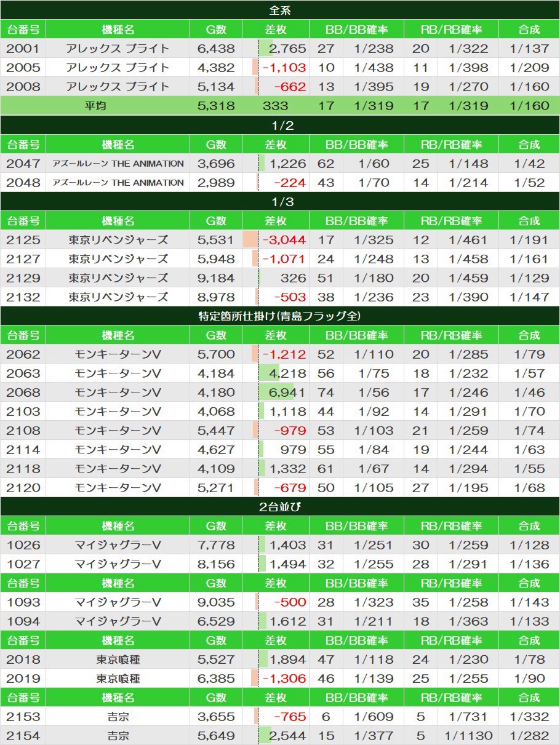
Task: Click machine number 1027 cell
Action: [x=23, y=564]
